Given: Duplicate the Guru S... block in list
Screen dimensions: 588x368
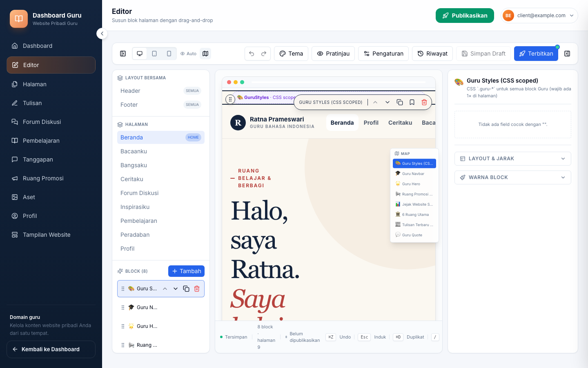Looking at the screenshot, I should point(186,289).
